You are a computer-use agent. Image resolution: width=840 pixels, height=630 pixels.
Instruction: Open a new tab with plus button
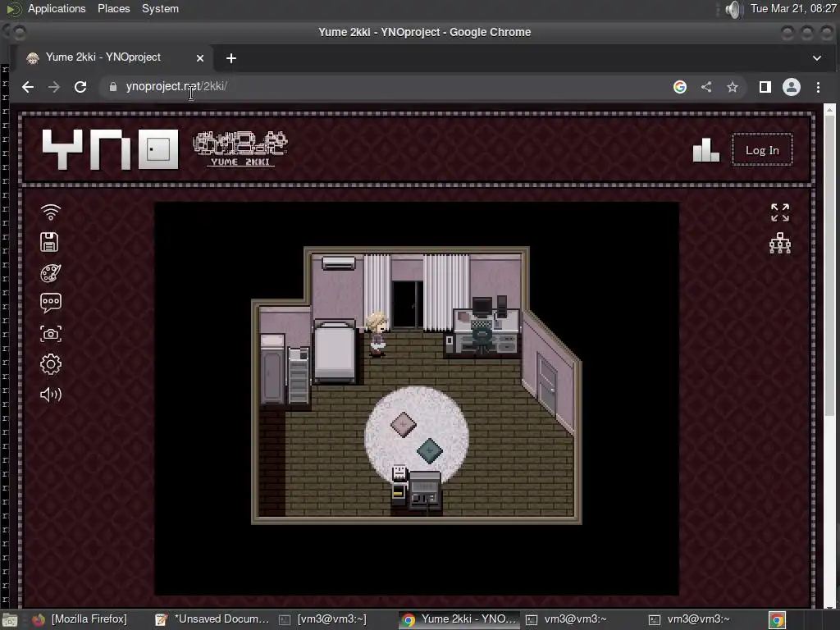pyautogui.click(x=231, y=58)
